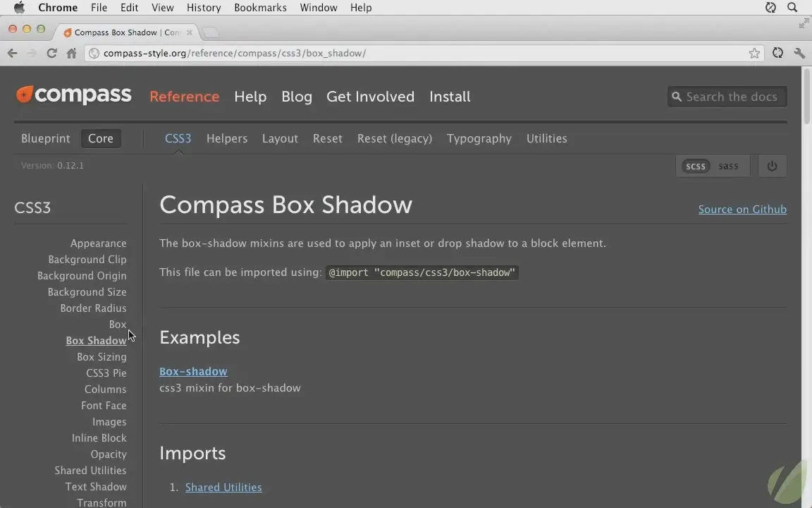Image resolution: width=812 pixels, height=508 pixels.
Task: Open the Get Involved page
Action: [370, 97]
